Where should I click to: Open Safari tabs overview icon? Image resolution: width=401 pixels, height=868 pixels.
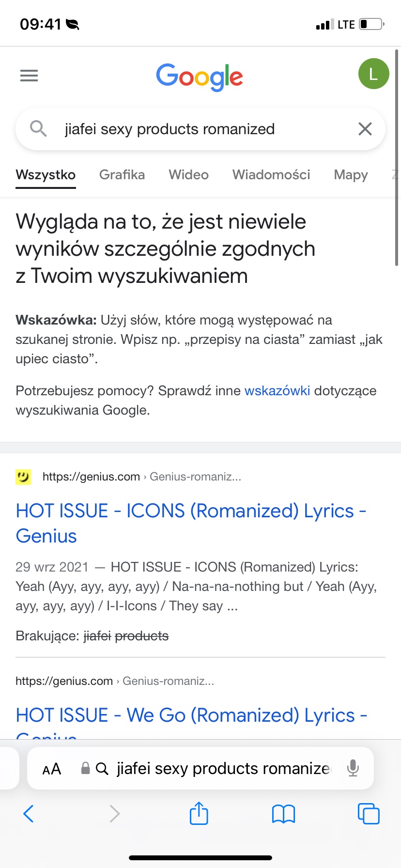pyautogui.click(x=368, y=813)
